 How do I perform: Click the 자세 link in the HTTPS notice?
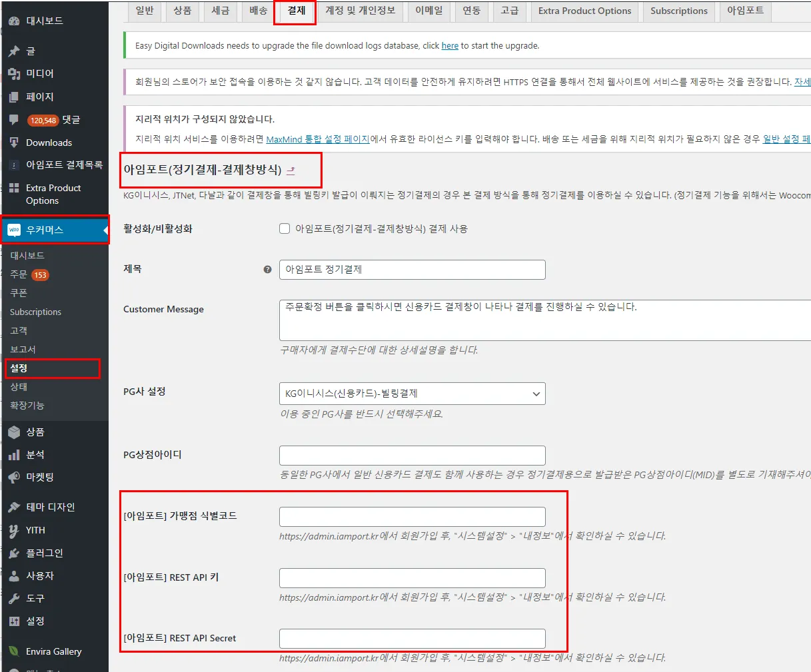point(802,82)
